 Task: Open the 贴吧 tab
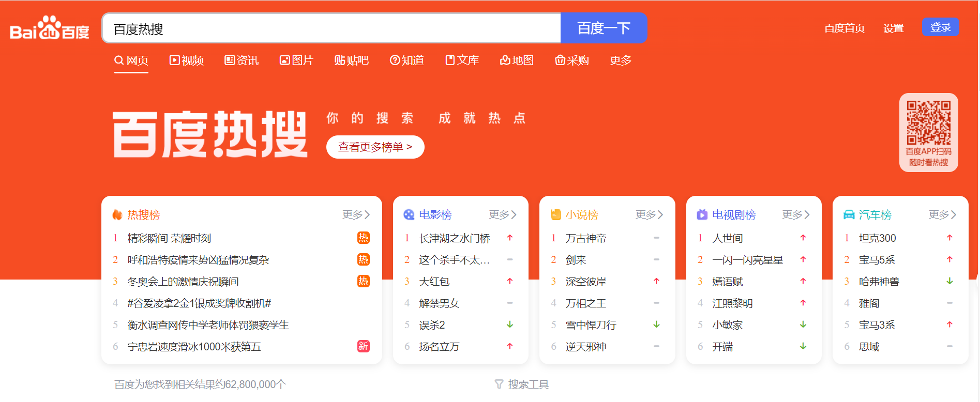coord(352,60)
